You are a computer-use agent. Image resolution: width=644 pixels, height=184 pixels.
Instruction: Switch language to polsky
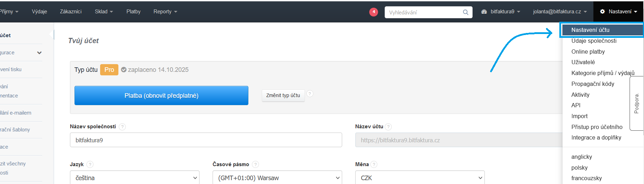pos(579,168)
